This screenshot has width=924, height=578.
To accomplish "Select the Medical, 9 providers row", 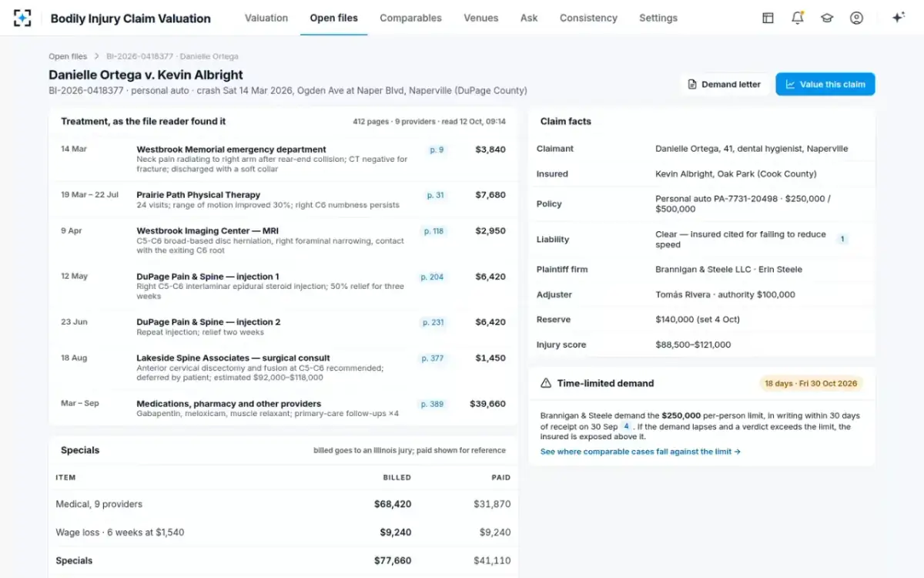I will pyautogui.click(x=283, y=504).
